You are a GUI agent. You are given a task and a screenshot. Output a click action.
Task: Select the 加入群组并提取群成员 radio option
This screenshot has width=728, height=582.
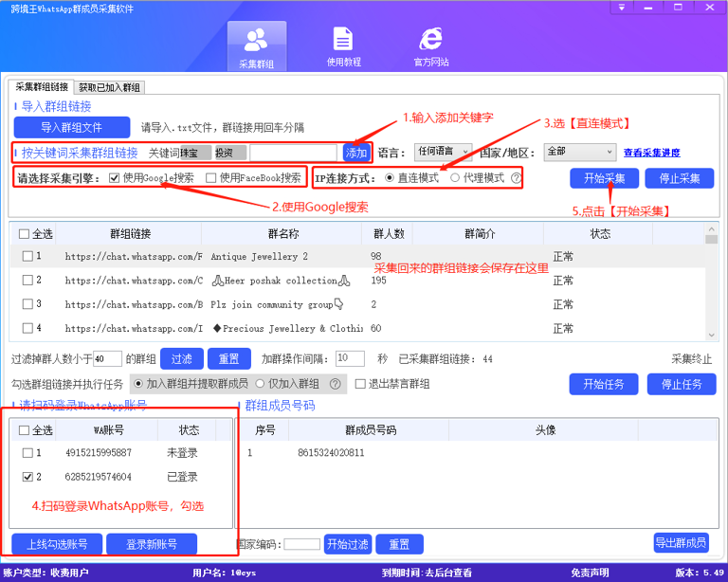pyautogui.click(x=137, y=384)
